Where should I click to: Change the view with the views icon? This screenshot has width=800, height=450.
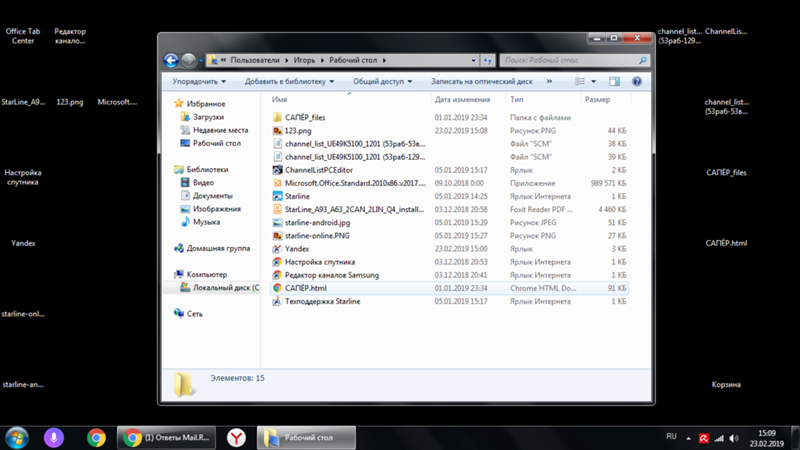tap(580, 82)
